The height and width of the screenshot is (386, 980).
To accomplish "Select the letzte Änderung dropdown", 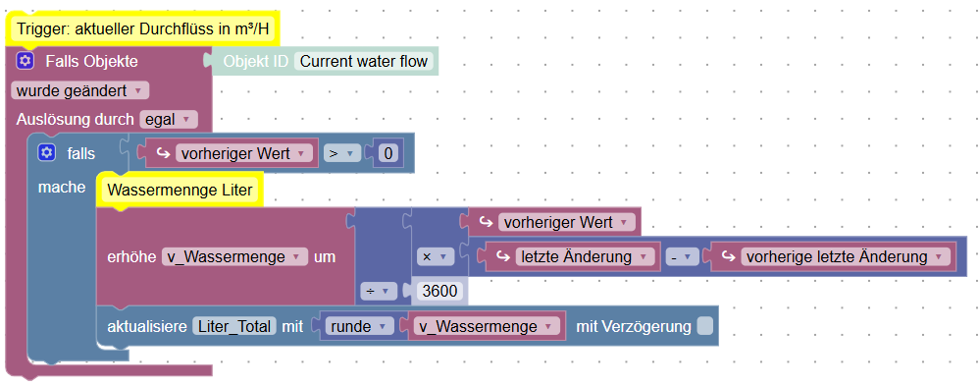I will click(x=585, y=256).
